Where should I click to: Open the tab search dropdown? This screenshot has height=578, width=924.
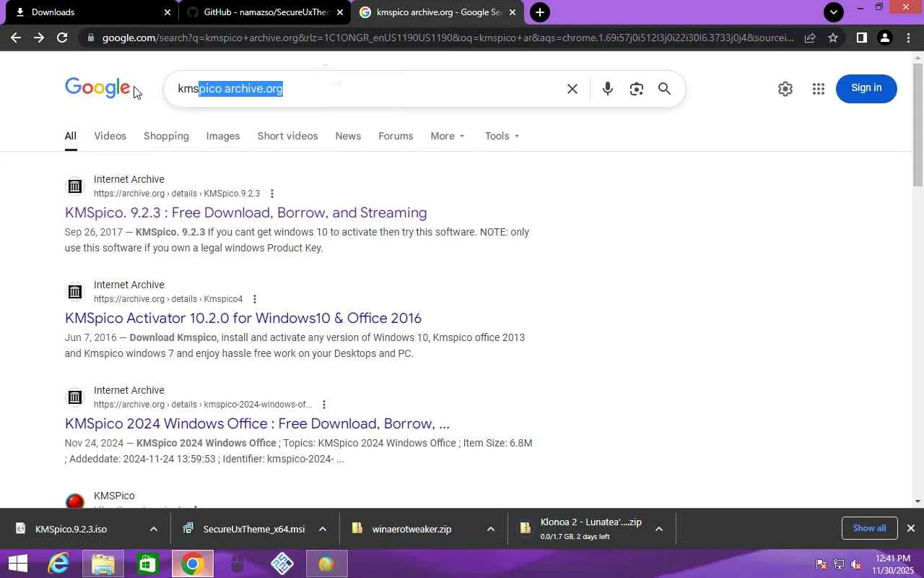coord(834,12)
